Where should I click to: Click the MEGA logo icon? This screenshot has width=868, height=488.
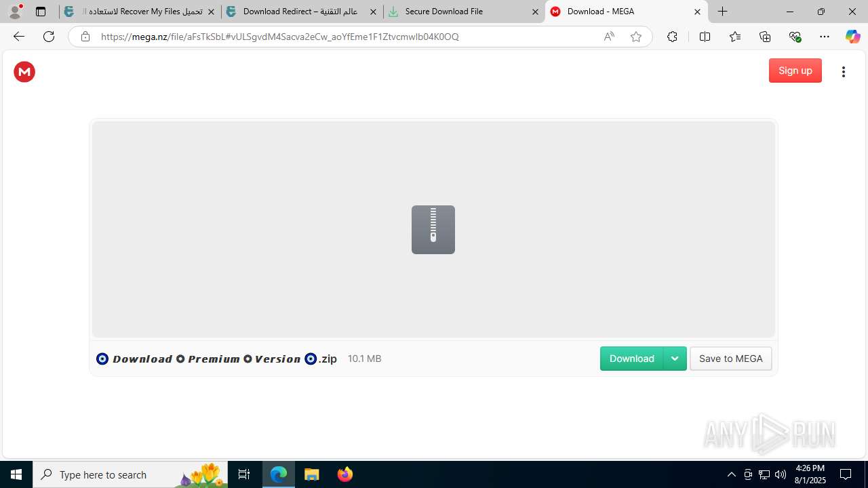(x=24, y=72)
